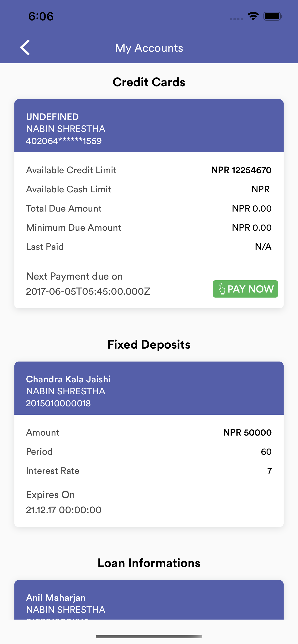Tap the NPR 12254670 credit limit value
This screenshot has width=298, height=644.
click(x=241, y=170)
